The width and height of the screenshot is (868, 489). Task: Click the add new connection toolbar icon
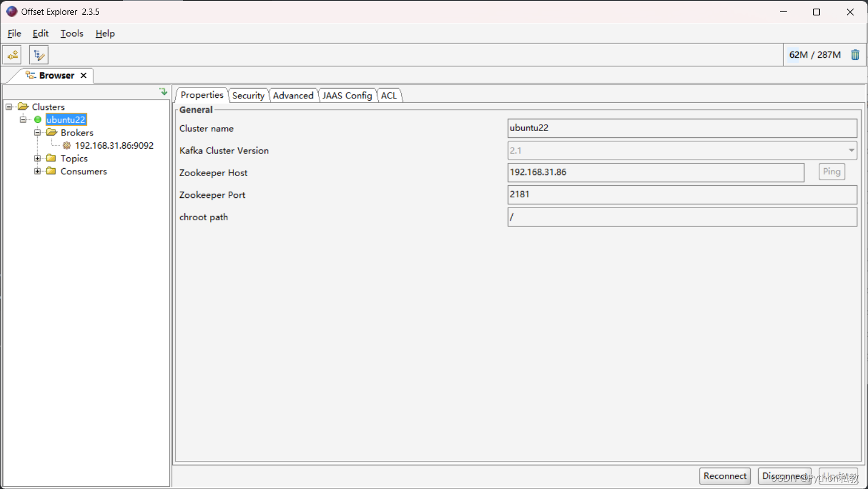pyautogui.click(x=12, y=55)
